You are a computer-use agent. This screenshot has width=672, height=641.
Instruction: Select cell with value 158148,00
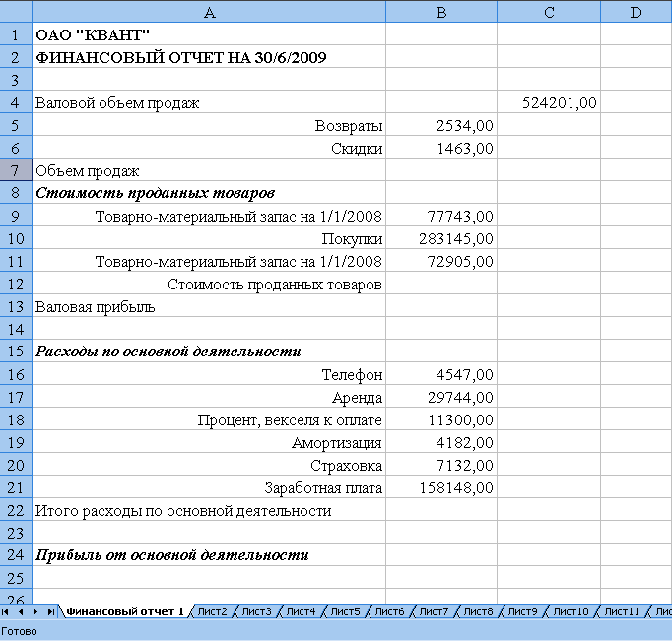441,487
